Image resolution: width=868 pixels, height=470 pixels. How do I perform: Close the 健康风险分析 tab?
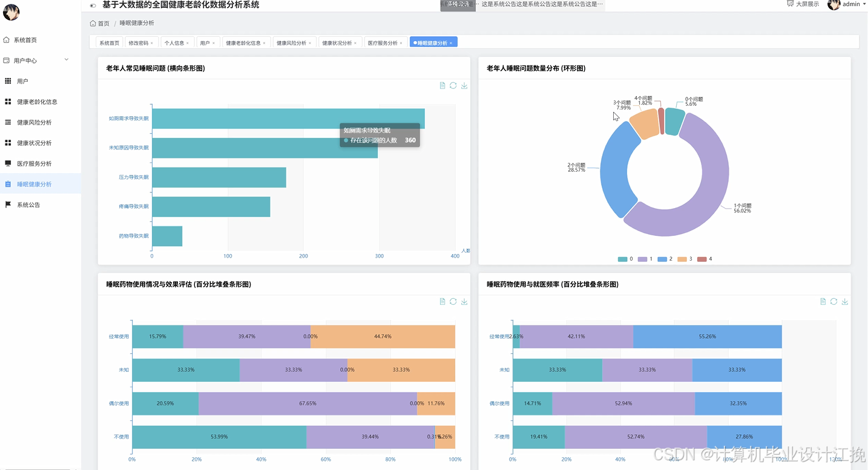tap(310, 44)
